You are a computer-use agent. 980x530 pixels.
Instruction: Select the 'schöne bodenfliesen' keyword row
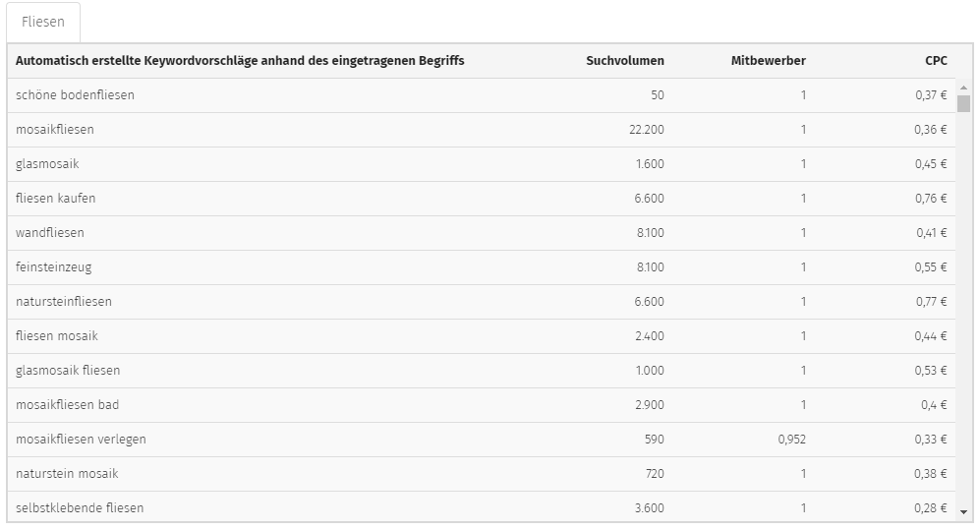click(x=482, y=95)
